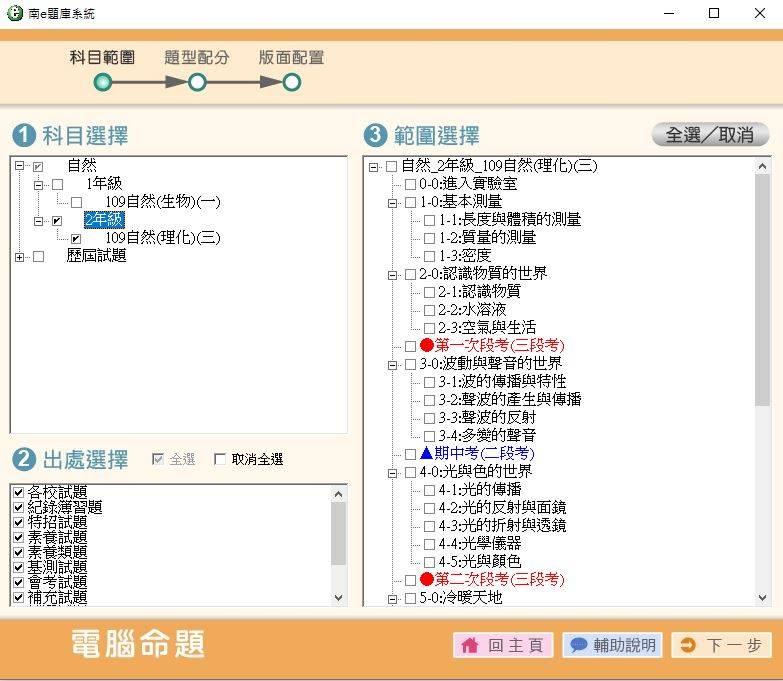The height and width of the screenshot is (681, 783).
Task: Check 109自然(生物)(一) checkbox
Action: click(x=76, y=202)
